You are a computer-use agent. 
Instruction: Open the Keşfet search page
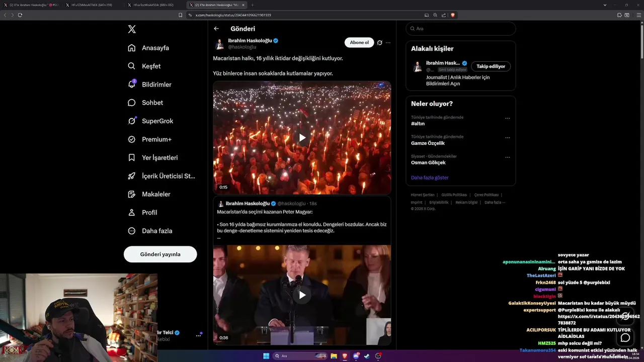(144, 66)
